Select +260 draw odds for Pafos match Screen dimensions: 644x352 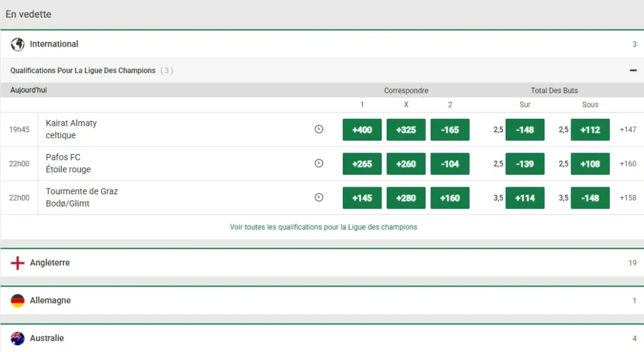tap(406, 163)
